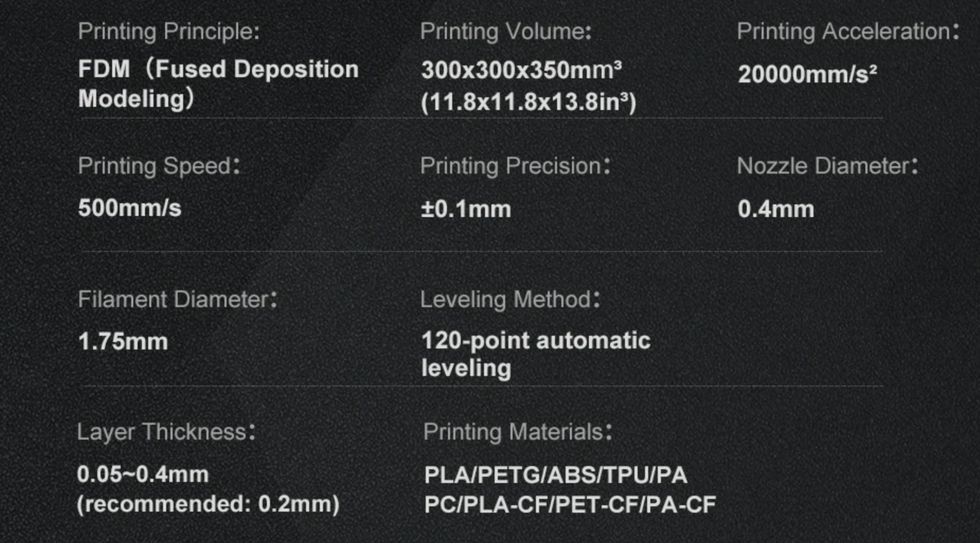This screenshot has height=543, width=980.
Task: Click the Nozzle Diameter label
Action: [x=827, y=166]
